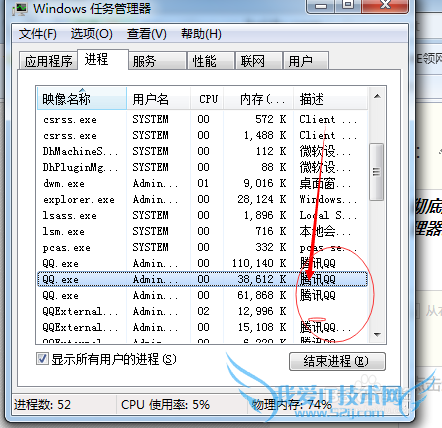Select the QQExternal row using 15,108 K
The height and width of the screenshot is (428, 442).
coord(202,327)
